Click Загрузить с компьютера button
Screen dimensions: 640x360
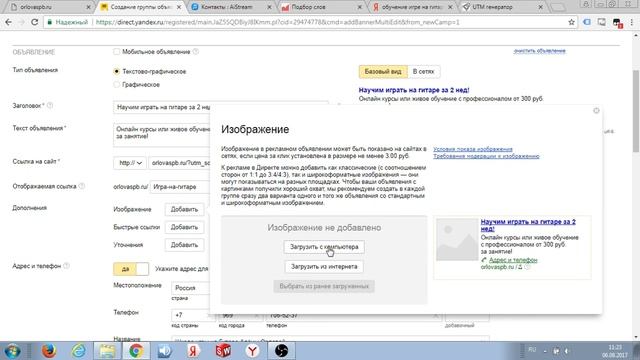pyautogui.click(x=324, y=247)
